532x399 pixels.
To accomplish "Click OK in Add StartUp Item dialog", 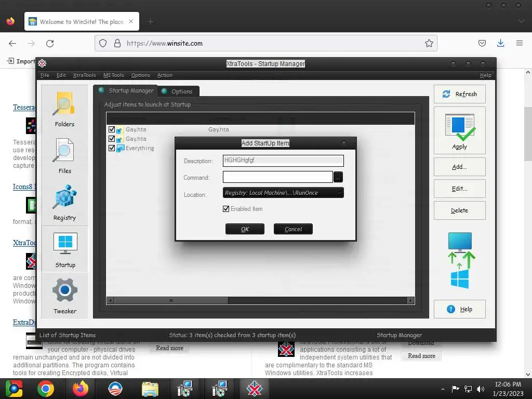I will click(x=245, y=229).
